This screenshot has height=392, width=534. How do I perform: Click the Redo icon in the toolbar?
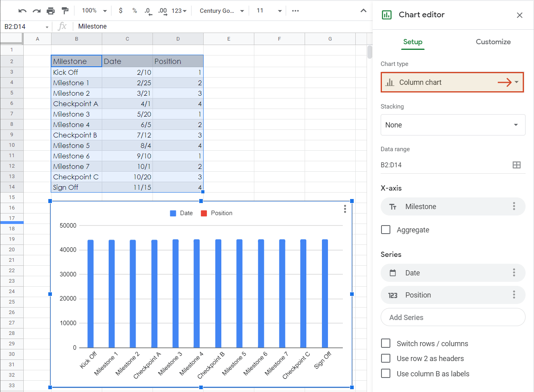37,10
